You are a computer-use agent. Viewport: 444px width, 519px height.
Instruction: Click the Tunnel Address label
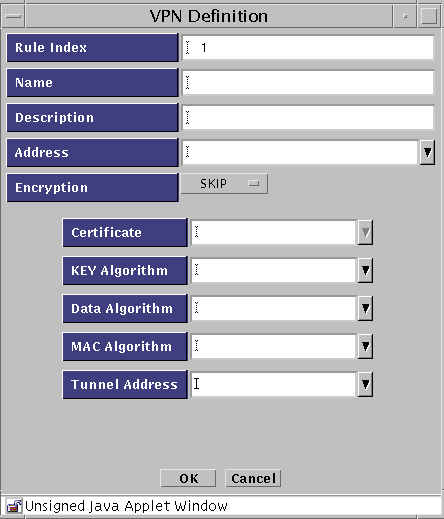point(125,384)
